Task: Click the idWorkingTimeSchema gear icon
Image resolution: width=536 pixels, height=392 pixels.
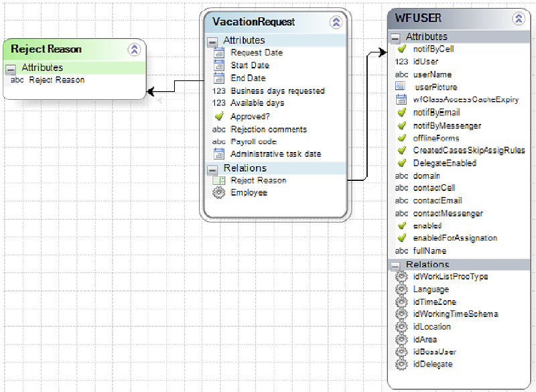Action: pos(401,314)
